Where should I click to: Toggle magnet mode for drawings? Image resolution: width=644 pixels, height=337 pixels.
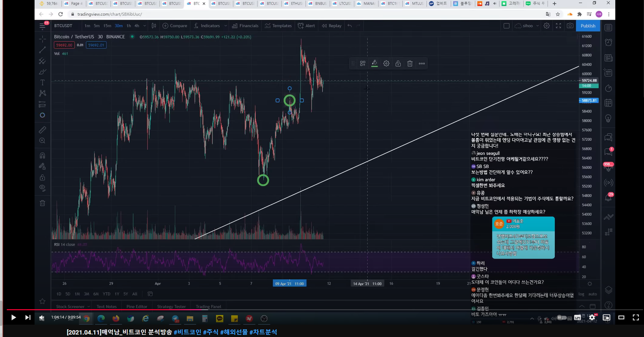(42, 155)
